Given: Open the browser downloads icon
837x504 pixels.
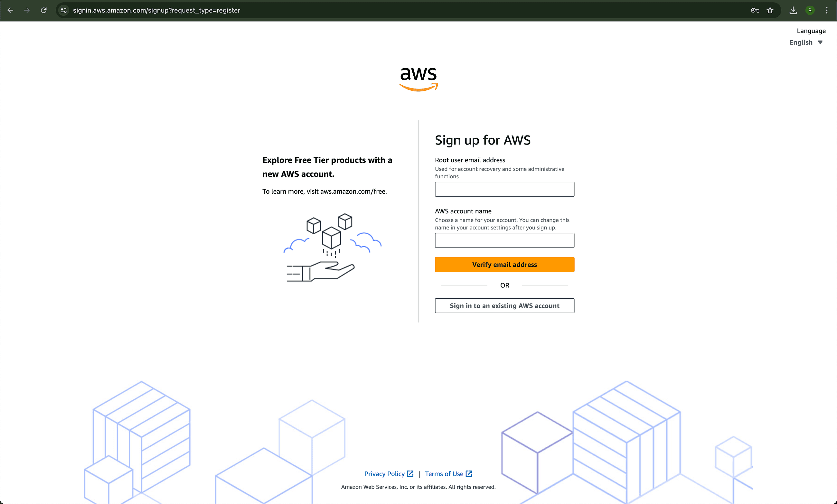Looking at the screenshot, I should 793,11.
